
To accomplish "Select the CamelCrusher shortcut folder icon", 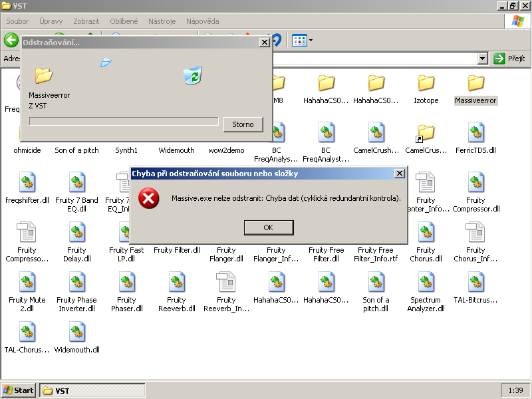I will point(426,133).
